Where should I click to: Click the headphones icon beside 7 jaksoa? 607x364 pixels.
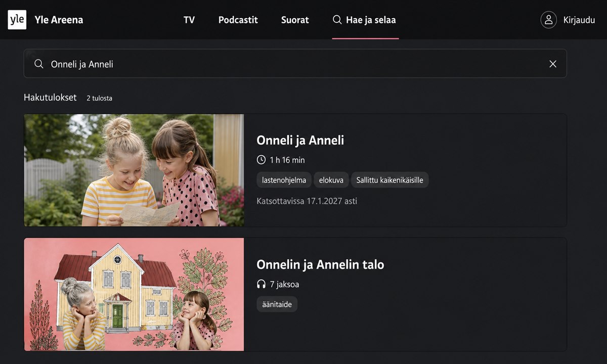pos(261,284)
